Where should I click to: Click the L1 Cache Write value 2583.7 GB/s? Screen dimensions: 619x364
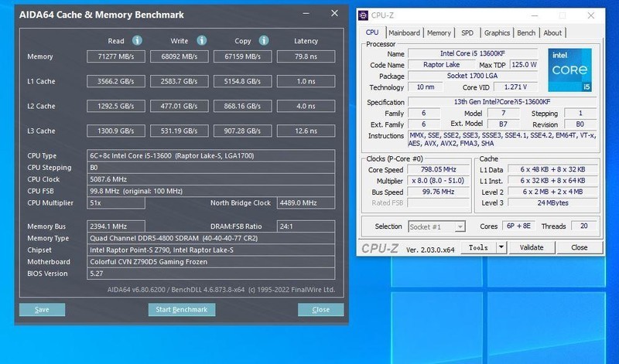tap(180, 81)
